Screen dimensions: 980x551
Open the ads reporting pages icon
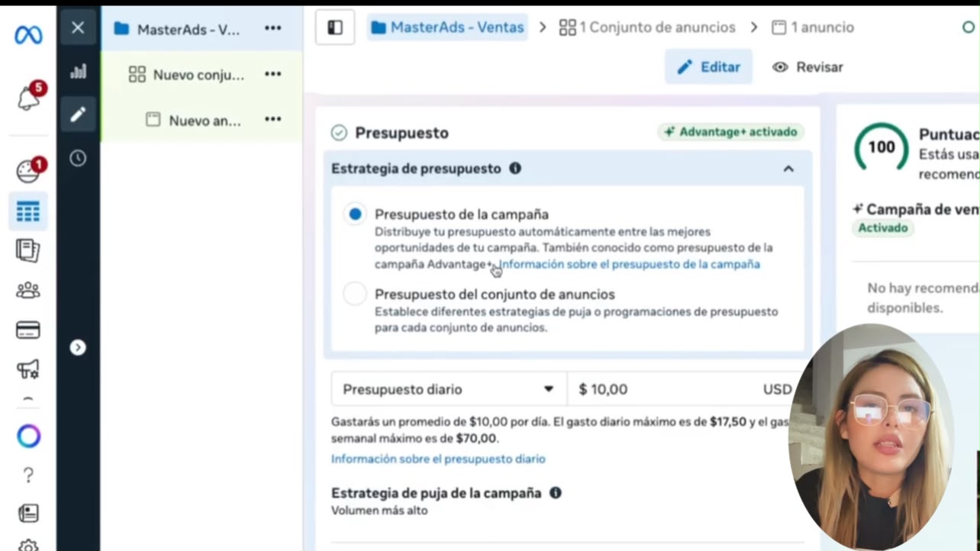(x=28, y=250)
